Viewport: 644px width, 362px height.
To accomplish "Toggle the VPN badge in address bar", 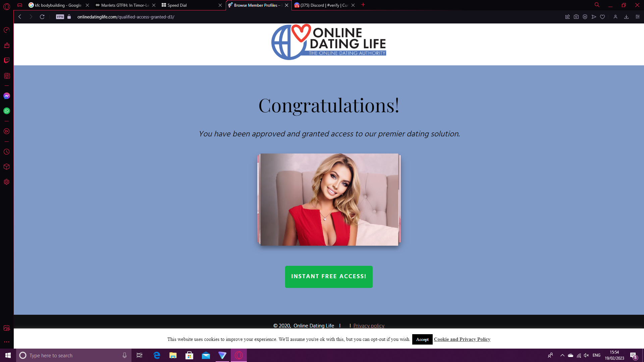I will click(60, 17).
